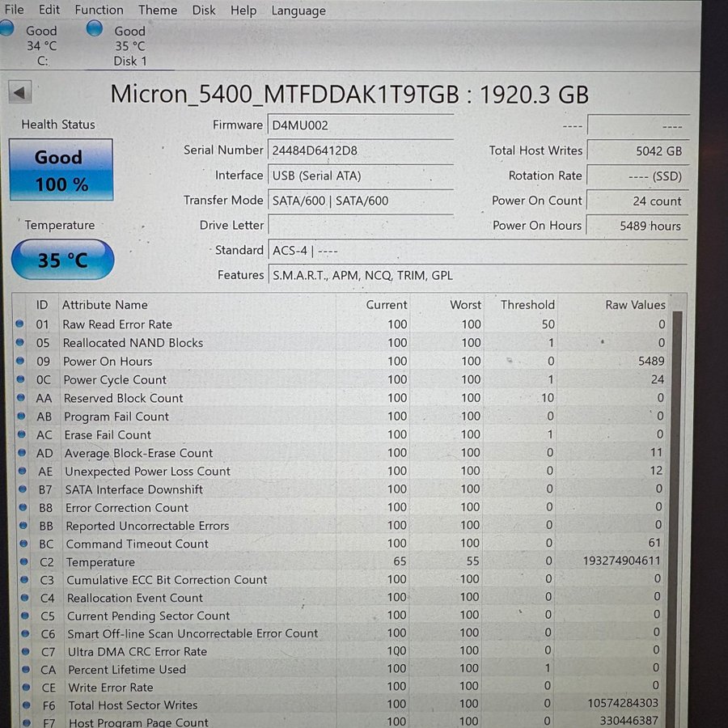Open the Language menu
The height and width of the screenshot is (728, 728).
pos(298,11)
